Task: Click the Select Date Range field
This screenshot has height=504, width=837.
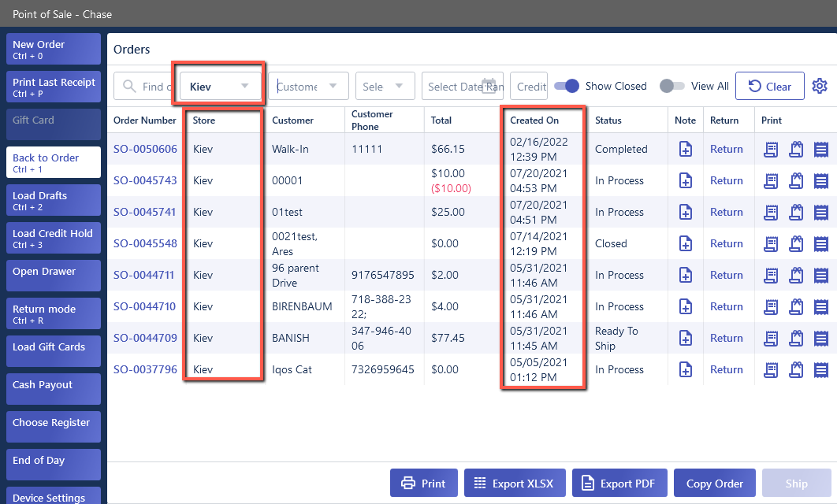Action: (463, 86)
